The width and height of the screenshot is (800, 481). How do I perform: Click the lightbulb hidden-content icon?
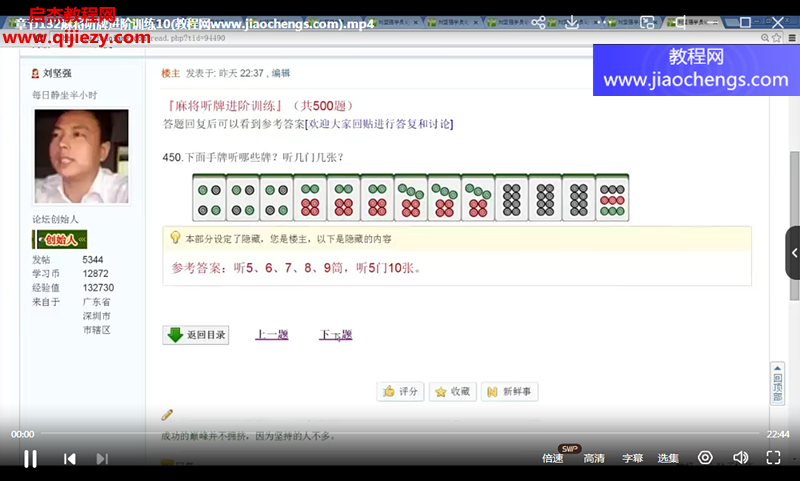175,238
